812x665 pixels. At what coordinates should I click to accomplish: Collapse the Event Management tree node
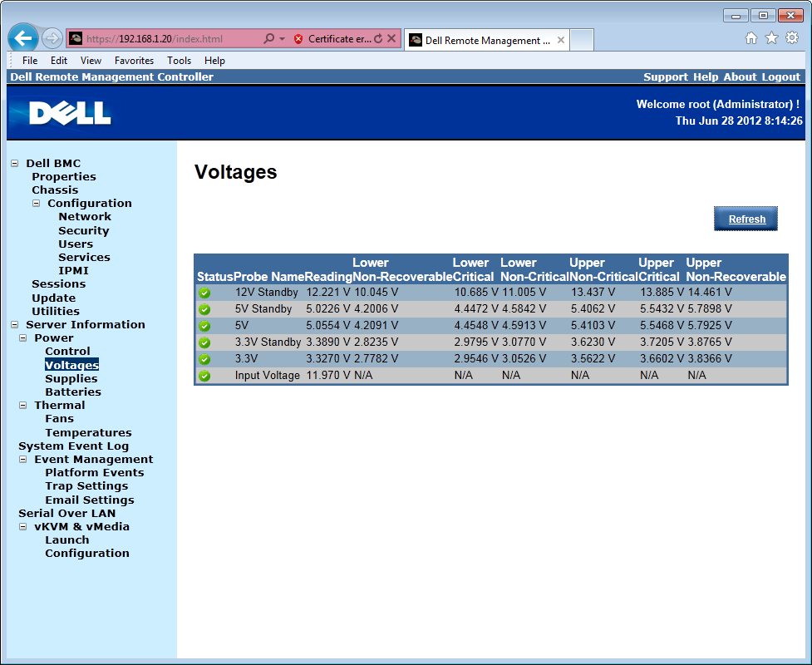pos(22,459)
